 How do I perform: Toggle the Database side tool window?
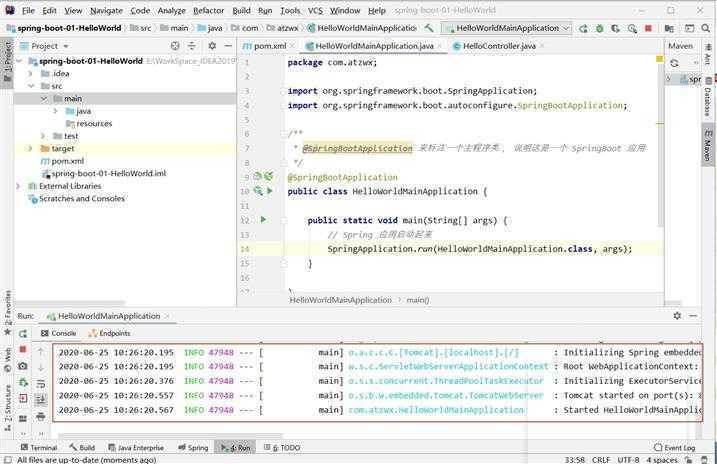pos(708,97)
